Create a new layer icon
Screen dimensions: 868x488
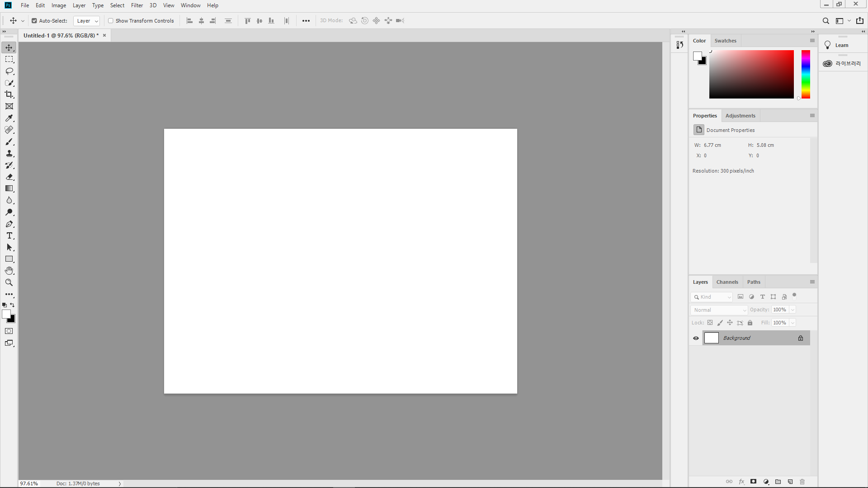pyautogui.click(x=790, y=482)
